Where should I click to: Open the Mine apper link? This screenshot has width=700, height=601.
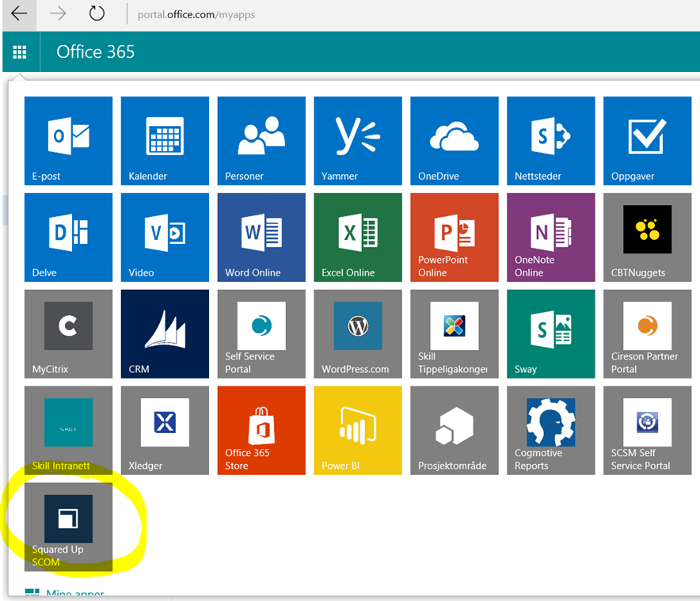point(64,592)
